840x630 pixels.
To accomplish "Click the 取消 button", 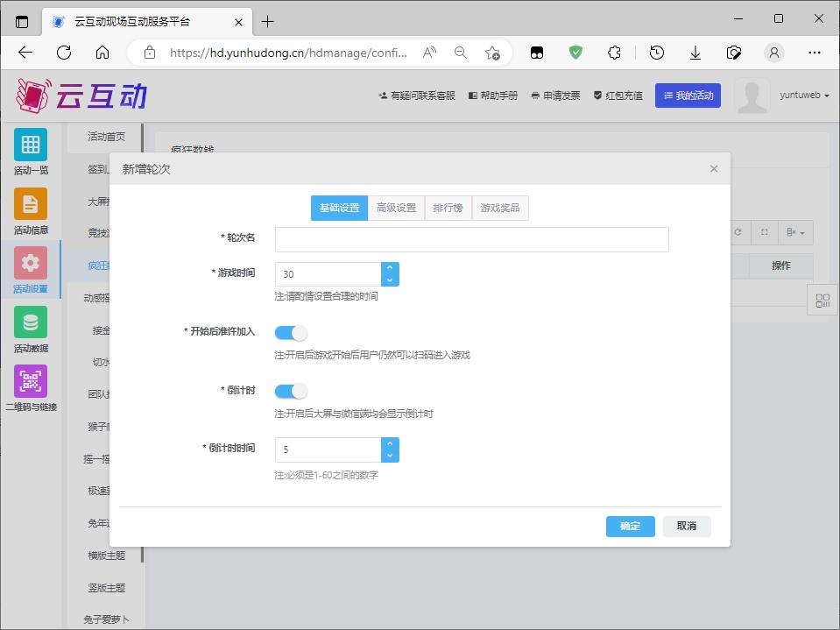I will (x=686, y=526).
